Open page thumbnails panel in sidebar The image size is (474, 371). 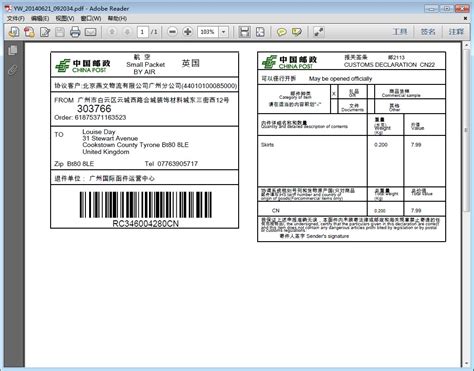(x=13, y=50)
